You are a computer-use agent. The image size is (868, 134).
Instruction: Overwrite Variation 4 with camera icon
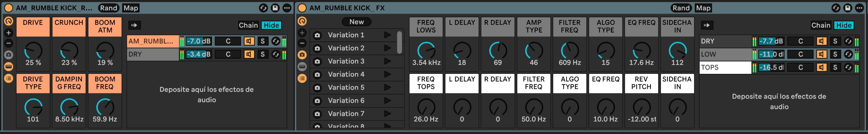tap(317, 74)
